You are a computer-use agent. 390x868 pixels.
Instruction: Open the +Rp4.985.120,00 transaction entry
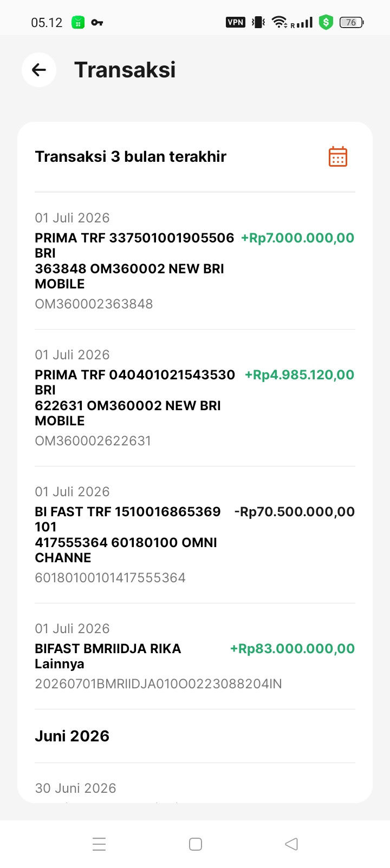[x=195, y=398]
